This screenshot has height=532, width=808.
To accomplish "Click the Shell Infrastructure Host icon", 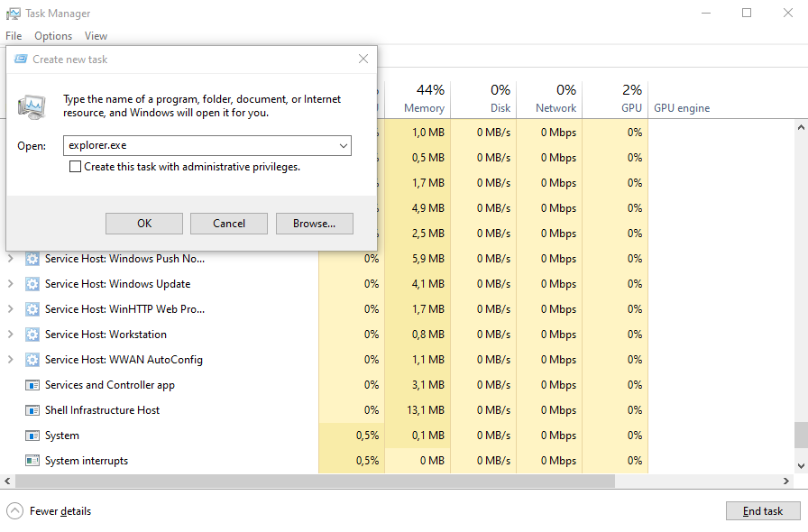I will [x=32, y=410].
